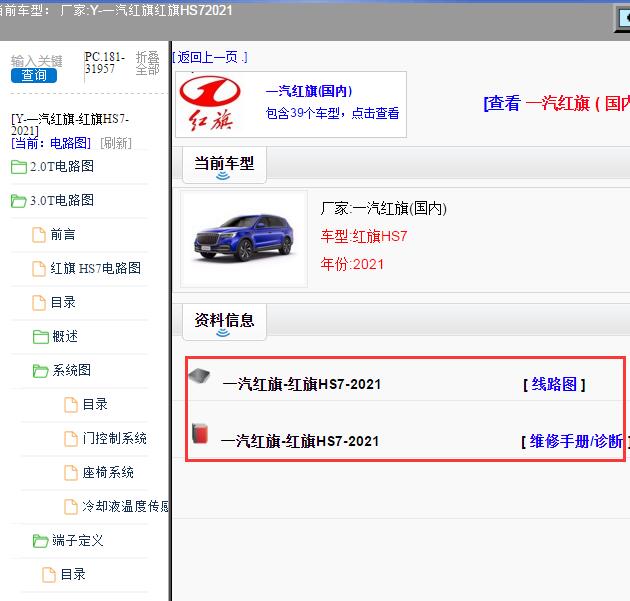The width and height of the screenshot is (630, 601).
Task: Click the 刷新 refresh link
Action: [x=116, y=143]
